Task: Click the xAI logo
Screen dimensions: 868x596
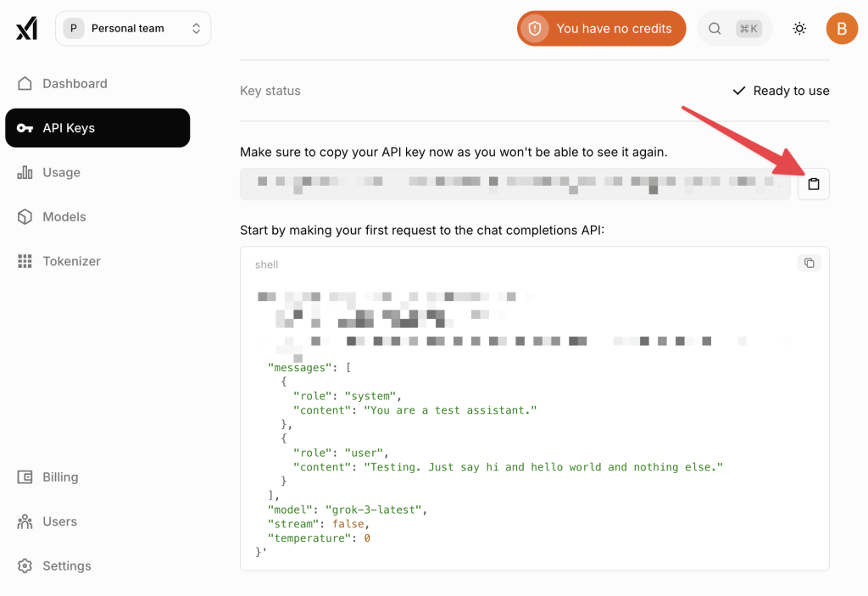Action: (26, 28)
